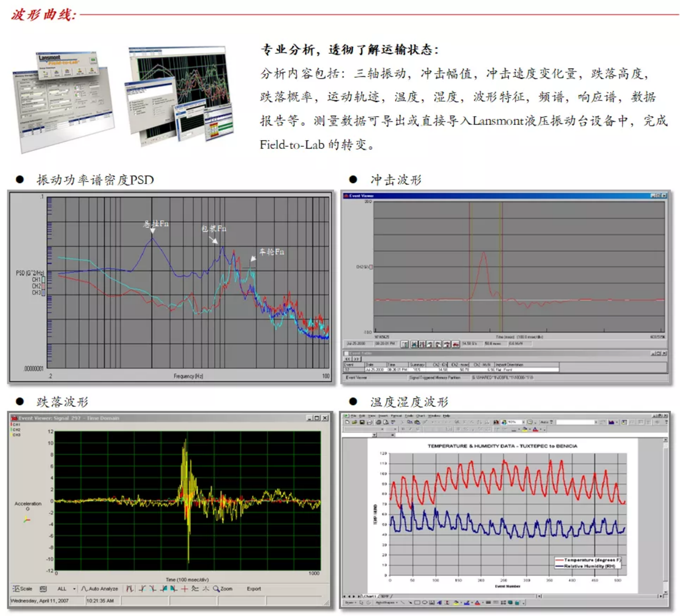The image size is (680, 616).
Task: Click the next event '>>' button
Action: coord(356,359)
